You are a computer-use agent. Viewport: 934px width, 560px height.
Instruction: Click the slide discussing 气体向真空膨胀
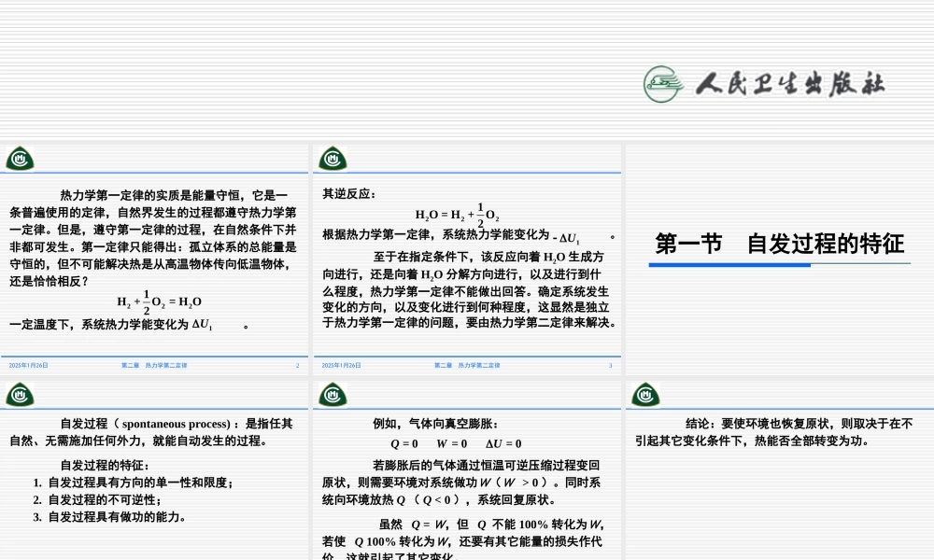[x=466, y=467]
